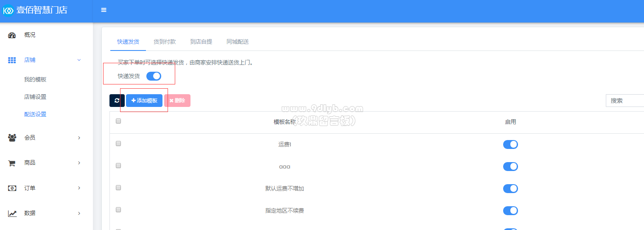This screenshot has height=230, width=644.
Task: Open 配送设置 submenu item
Action: click(x=35, y=114)
